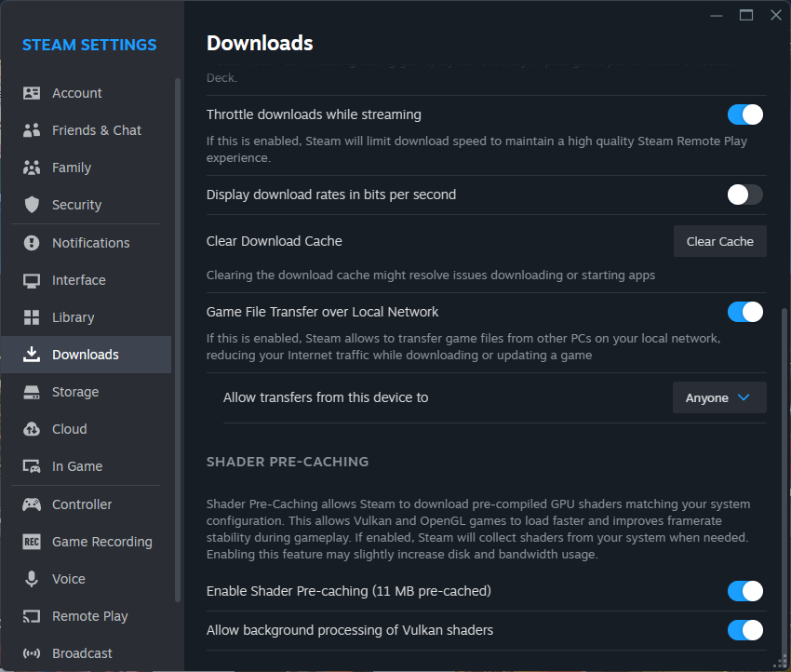
Task: Open the 'Allow transfers from this device to' dropdown
Action: (x=718, y=397)
